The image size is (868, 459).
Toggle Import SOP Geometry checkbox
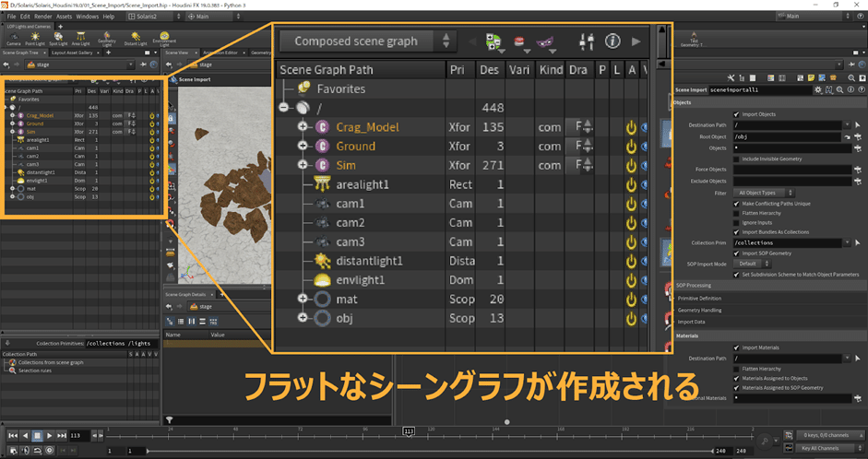(736, 253)
